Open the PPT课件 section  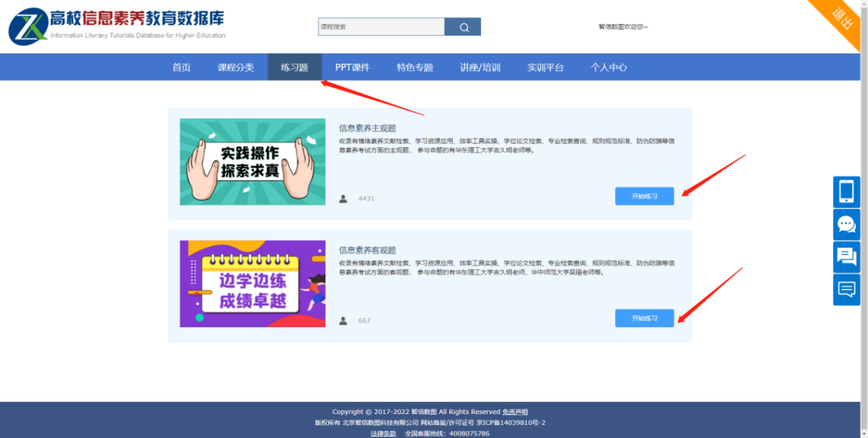(x=352, y=67)
